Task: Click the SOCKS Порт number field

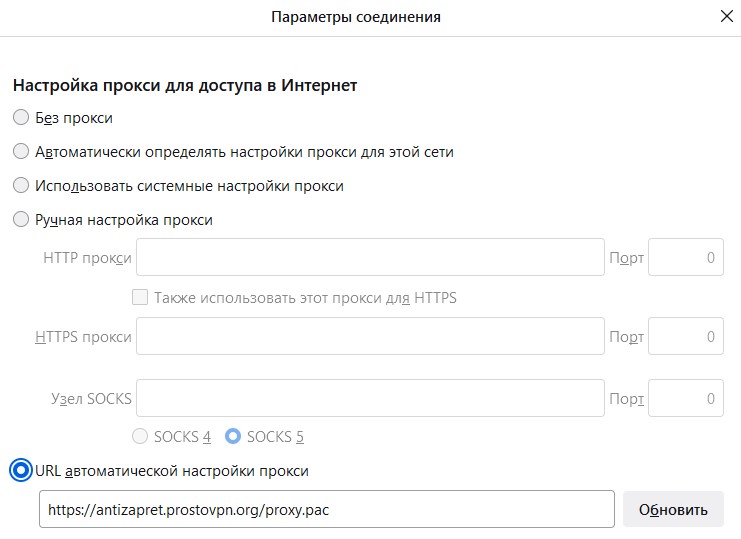Action: click(686, 399)
